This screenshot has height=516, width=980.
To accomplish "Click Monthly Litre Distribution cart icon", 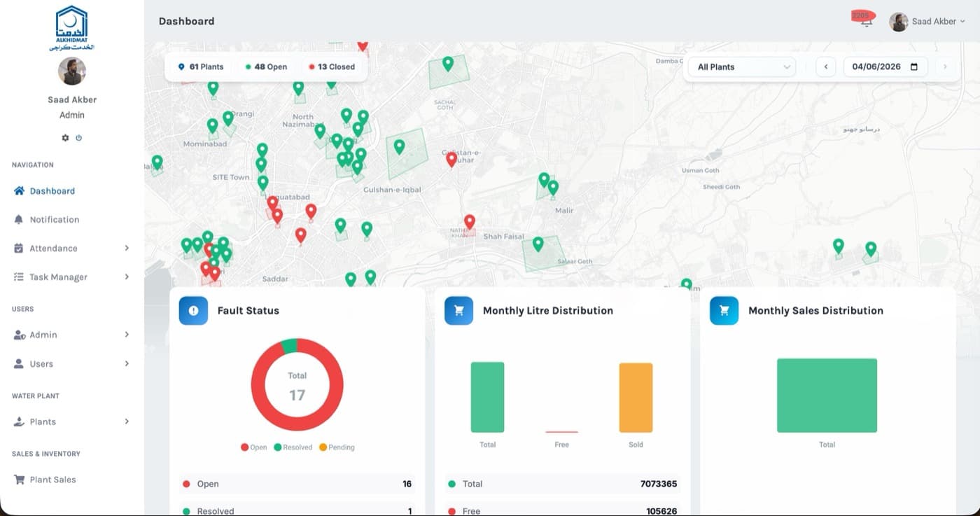I will (458, 310).
